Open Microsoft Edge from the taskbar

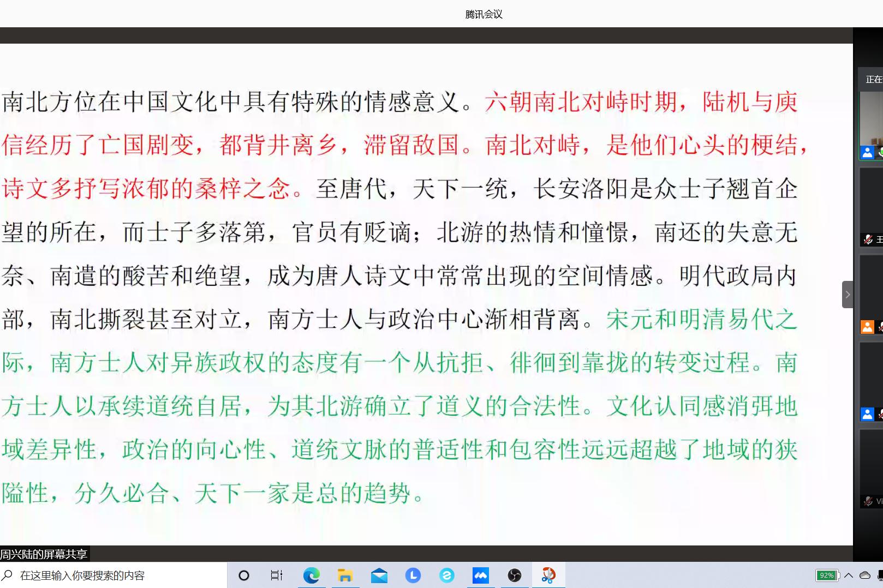[311, 575]
